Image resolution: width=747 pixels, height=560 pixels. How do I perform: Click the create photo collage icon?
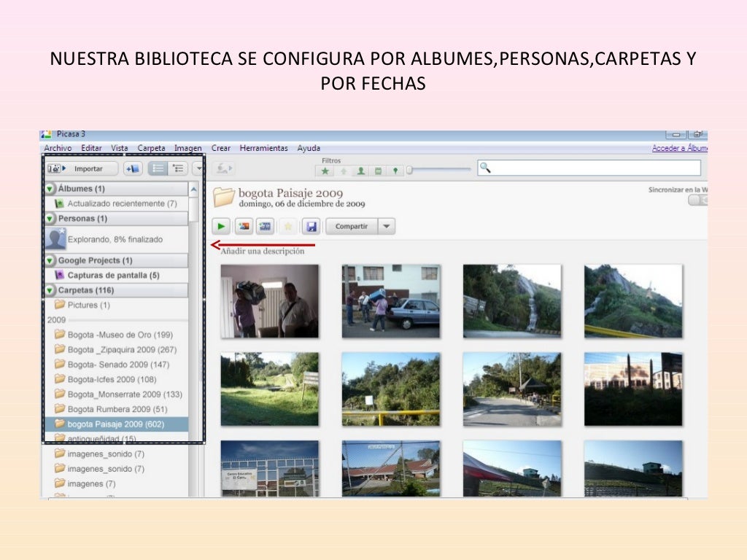243,227
